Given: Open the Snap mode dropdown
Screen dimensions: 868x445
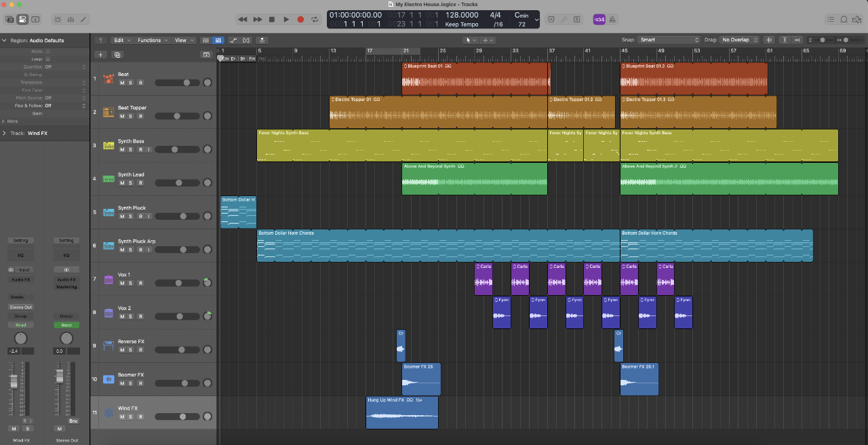Looking at the screenshot, I should click(x=669, y=40).
